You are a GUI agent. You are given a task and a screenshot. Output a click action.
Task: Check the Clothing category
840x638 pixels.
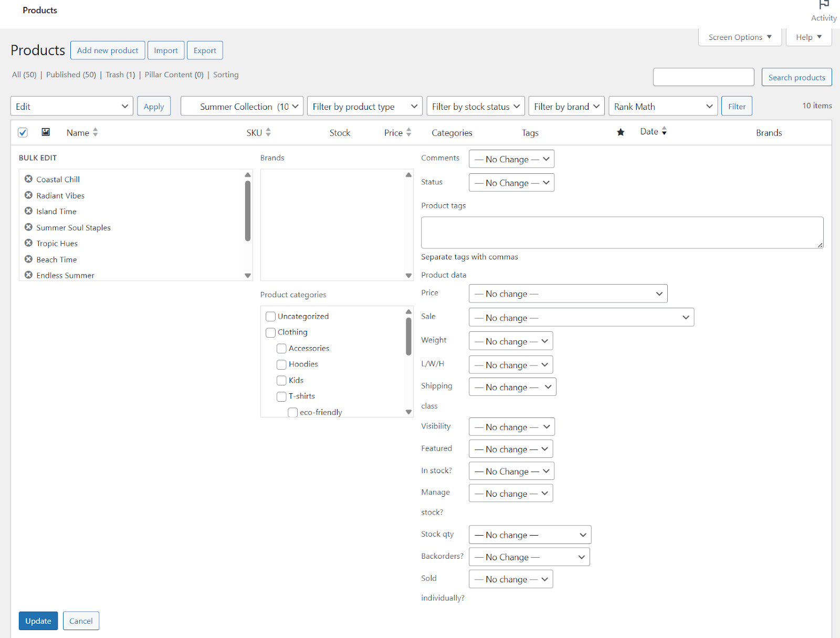(x=271, y=332)
